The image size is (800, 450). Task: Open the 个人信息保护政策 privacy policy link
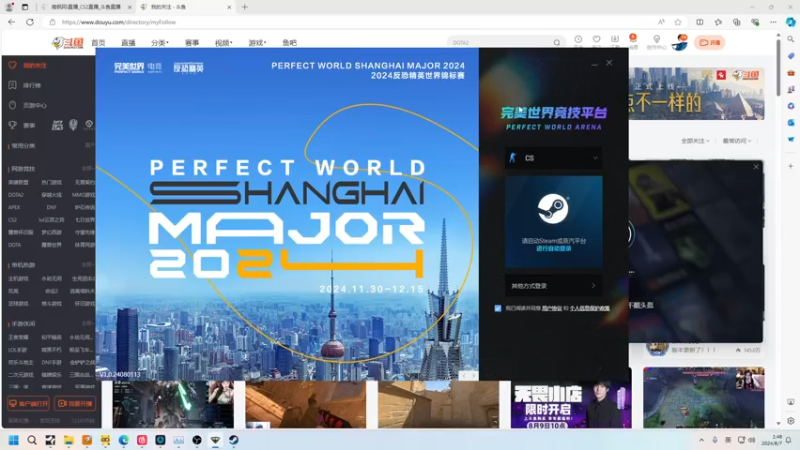589,308
